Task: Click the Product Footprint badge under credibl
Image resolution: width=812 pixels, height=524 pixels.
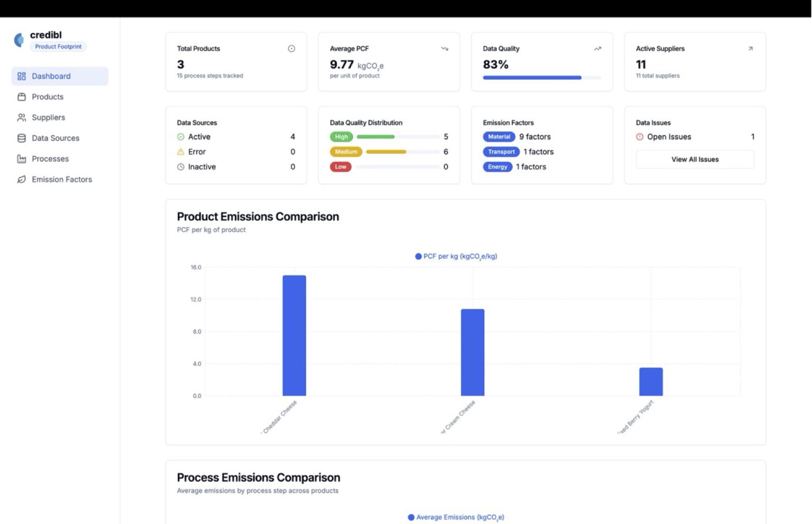Action: pos(58,46)
